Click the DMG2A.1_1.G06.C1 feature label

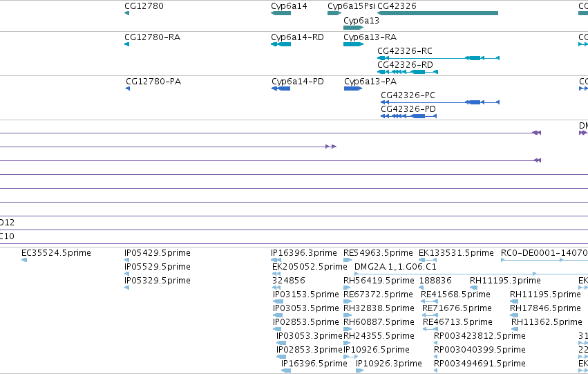coord(395,267)
